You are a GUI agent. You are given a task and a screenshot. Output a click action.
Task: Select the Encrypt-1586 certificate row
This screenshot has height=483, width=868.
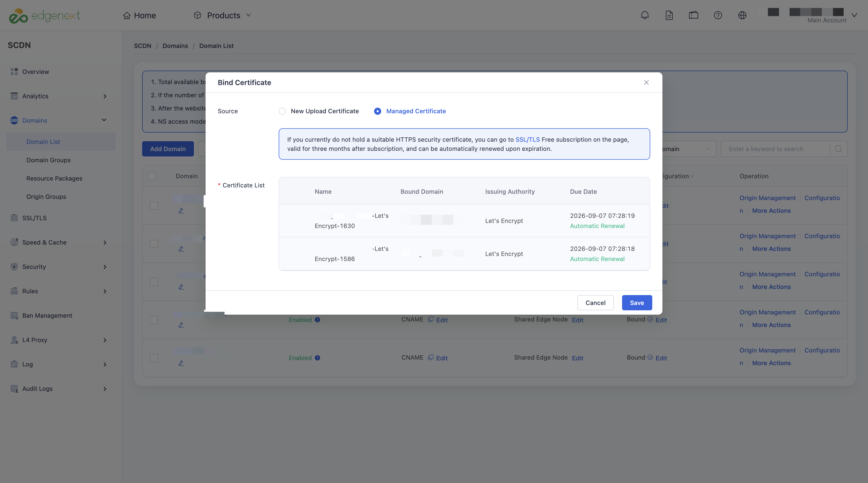464,254
